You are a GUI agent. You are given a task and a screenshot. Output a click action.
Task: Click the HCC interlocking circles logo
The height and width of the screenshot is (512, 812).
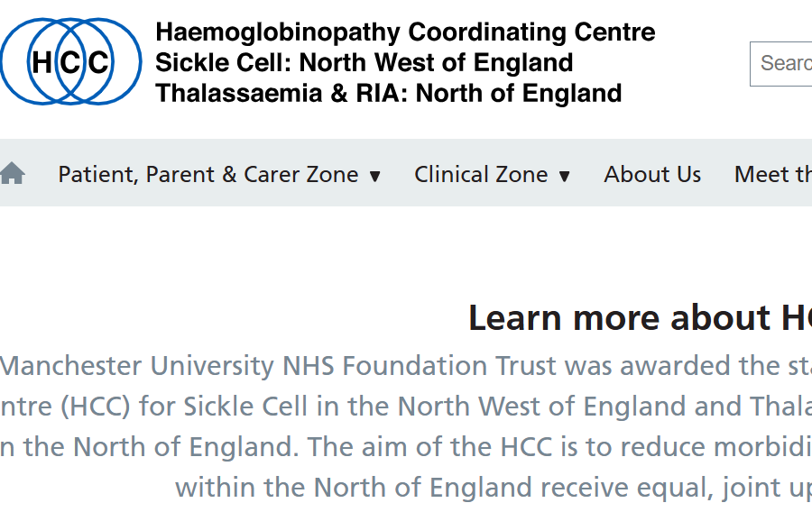(71, 61)
